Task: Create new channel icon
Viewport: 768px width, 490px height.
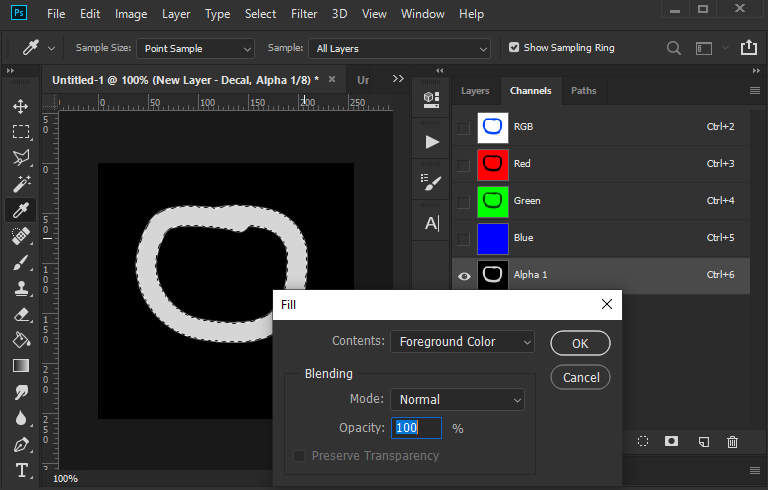Action: click(703, 442)
